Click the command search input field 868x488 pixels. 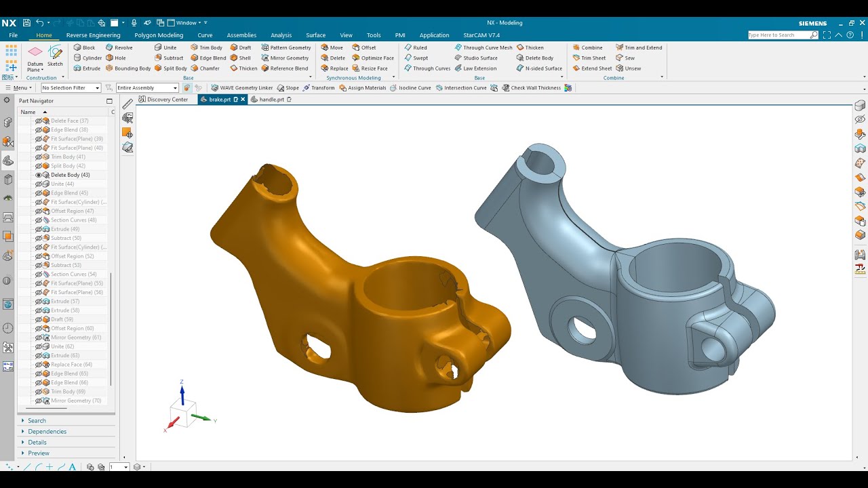(778, 35)
